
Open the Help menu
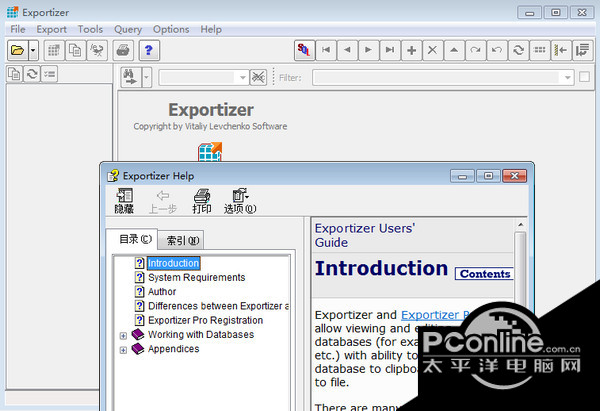211,29
